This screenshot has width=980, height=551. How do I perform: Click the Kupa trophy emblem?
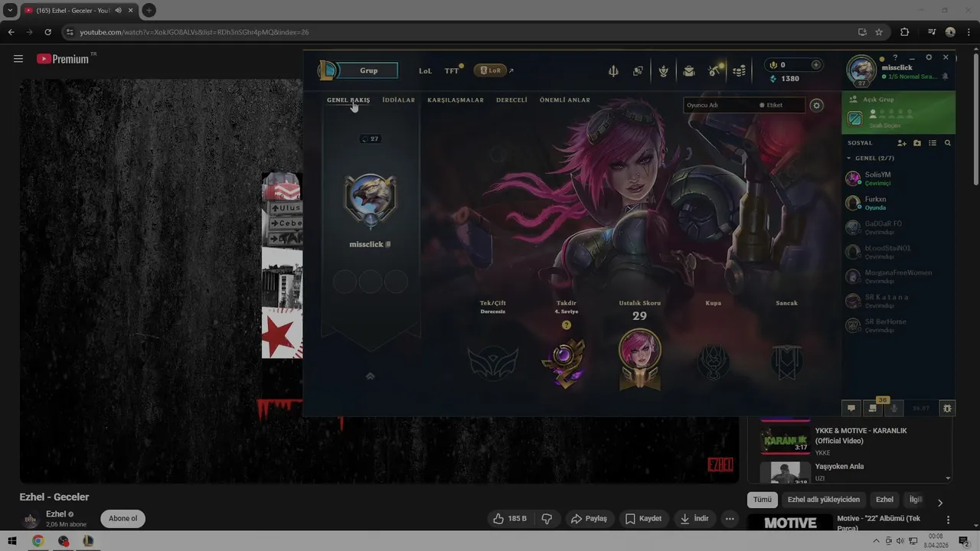(713, 363)
